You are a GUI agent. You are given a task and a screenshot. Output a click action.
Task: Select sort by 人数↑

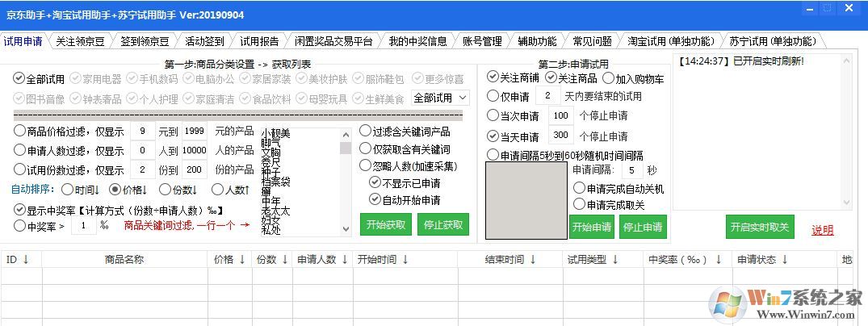pyautogui.click(x=231, y=190)
